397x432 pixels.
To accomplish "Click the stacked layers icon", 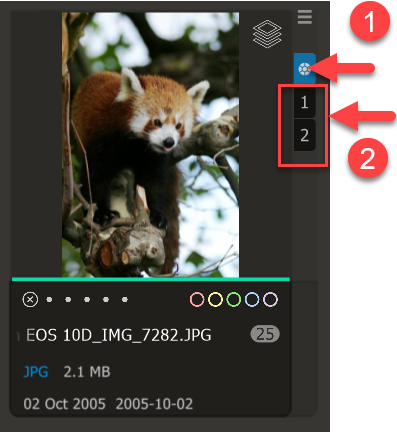I will coord(267,34).
